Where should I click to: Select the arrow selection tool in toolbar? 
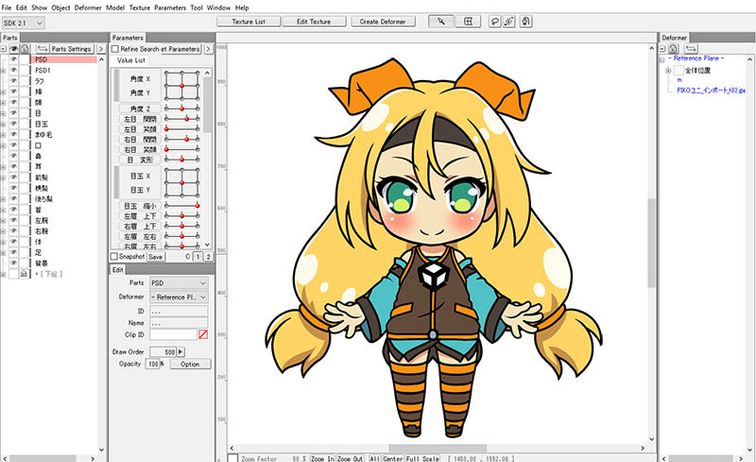(439, 21)
